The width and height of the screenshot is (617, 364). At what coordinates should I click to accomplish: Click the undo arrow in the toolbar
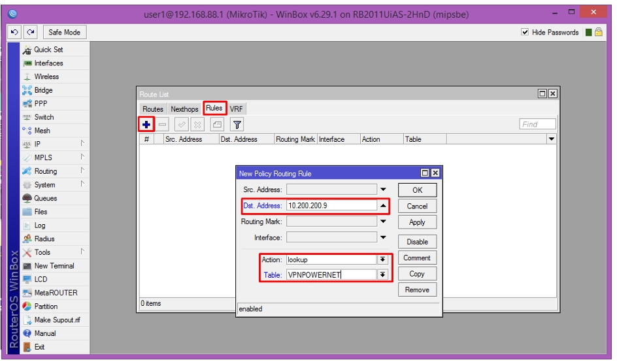(14, 32)
